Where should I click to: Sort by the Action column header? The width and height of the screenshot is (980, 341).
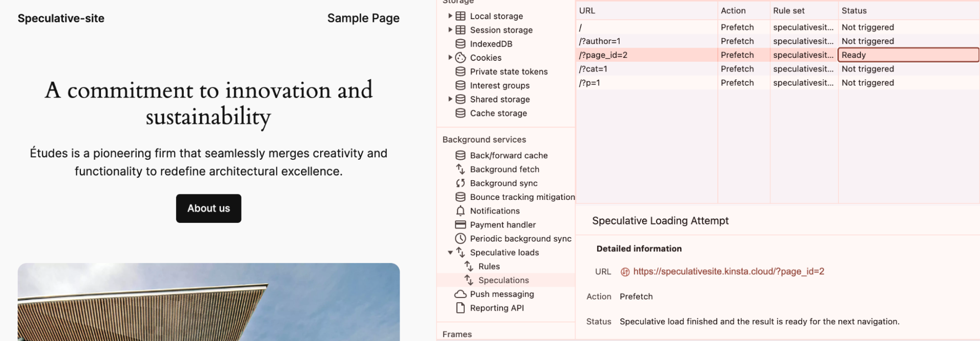744,10
